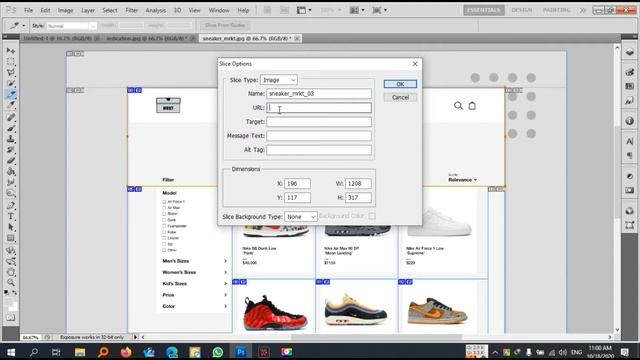Select the Clone Stamp tool
The image size is (640, 360).
click(11, 139)
